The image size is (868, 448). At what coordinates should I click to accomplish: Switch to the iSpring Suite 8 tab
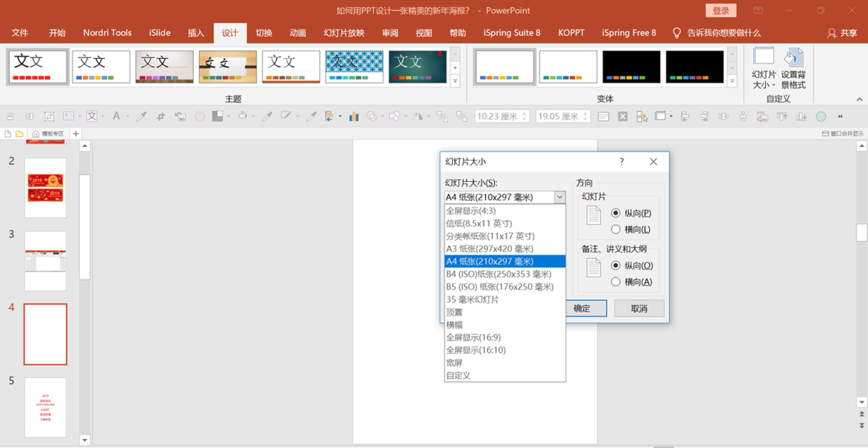click(x=512, y=33)
